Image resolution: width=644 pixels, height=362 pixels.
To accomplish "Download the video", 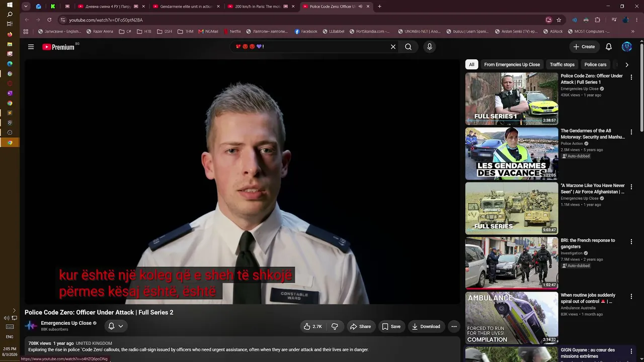I will coord(426,326).
